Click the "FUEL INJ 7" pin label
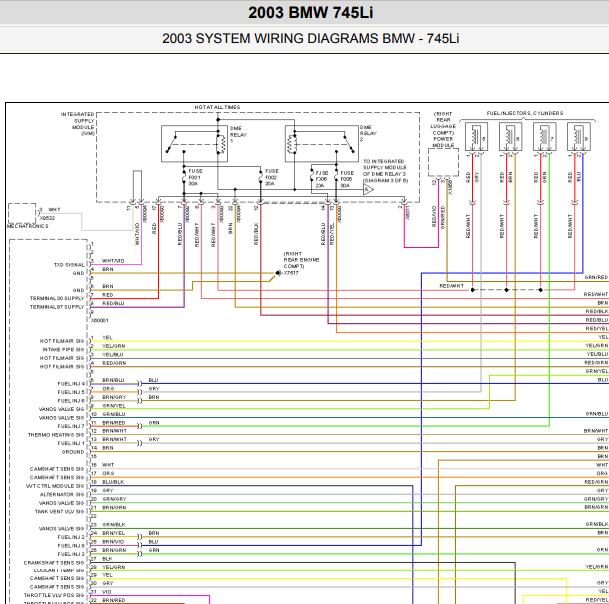 pyautogui.click(x=71, y=426)
